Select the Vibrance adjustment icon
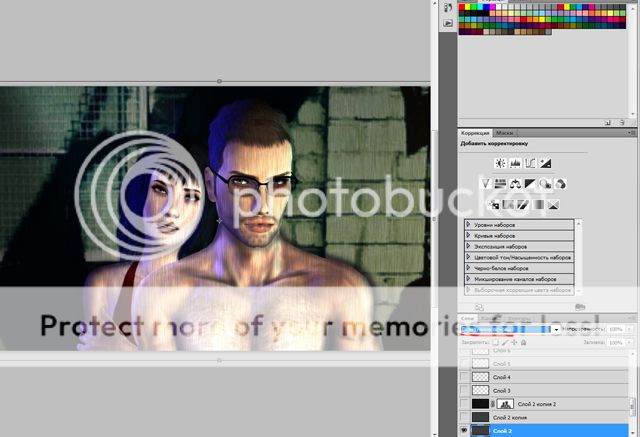 point(485,184)
